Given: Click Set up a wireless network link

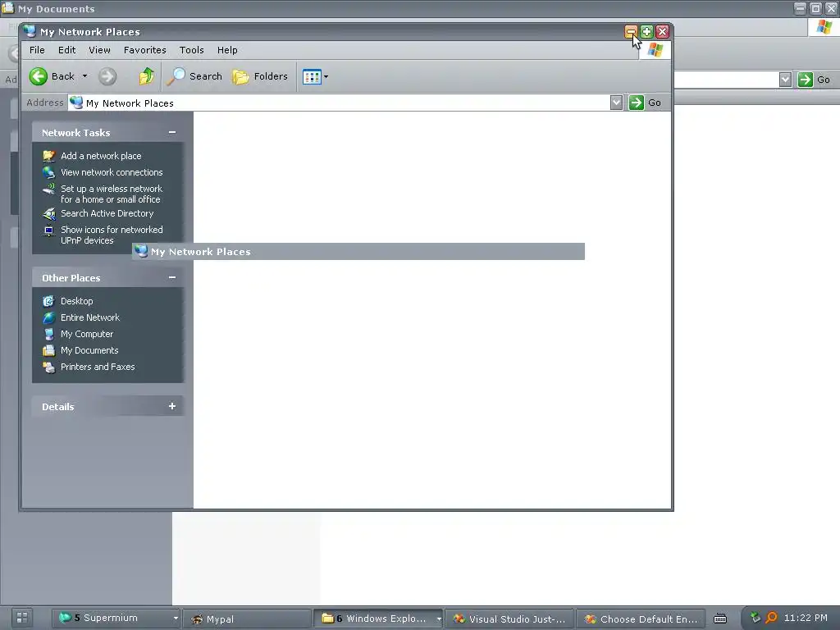Looking at the screenshot, I should tap(112, 194).
